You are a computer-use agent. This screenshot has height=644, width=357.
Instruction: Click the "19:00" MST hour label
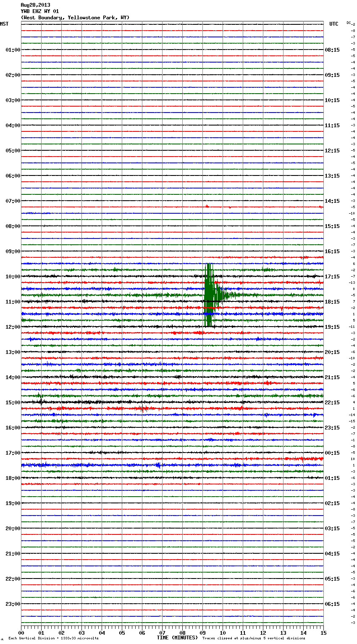(x=13, y=503)
